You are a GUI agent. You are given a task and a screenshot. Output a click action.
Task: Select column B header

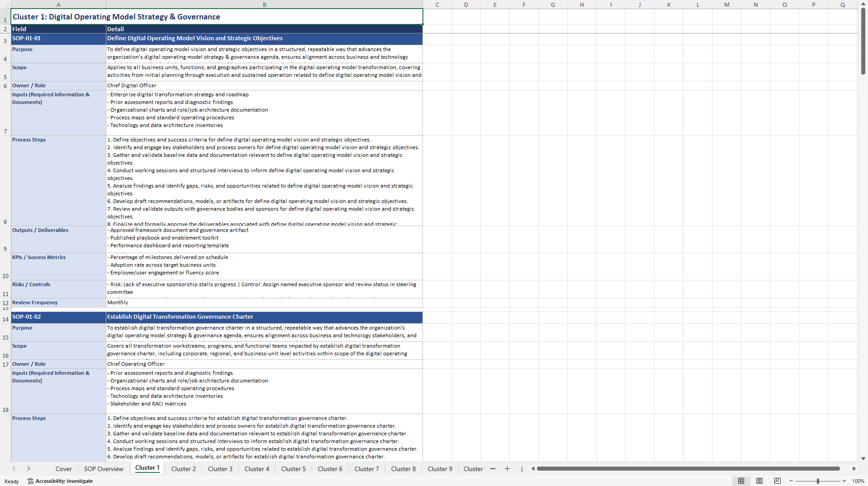tap(265, 5)
